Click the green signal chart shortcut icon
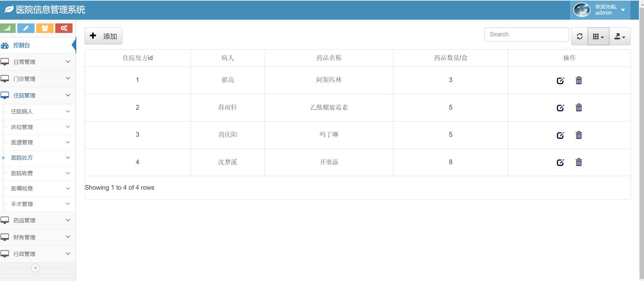644x281 pixels. point(7,28)
